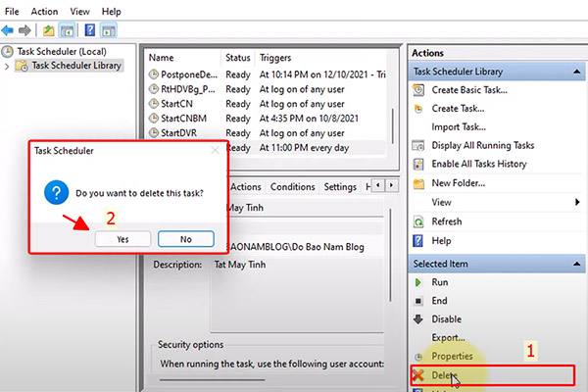
Task: Toggle the Show/Hide Action Pane toolbar icon
Action: coord(109,30)
